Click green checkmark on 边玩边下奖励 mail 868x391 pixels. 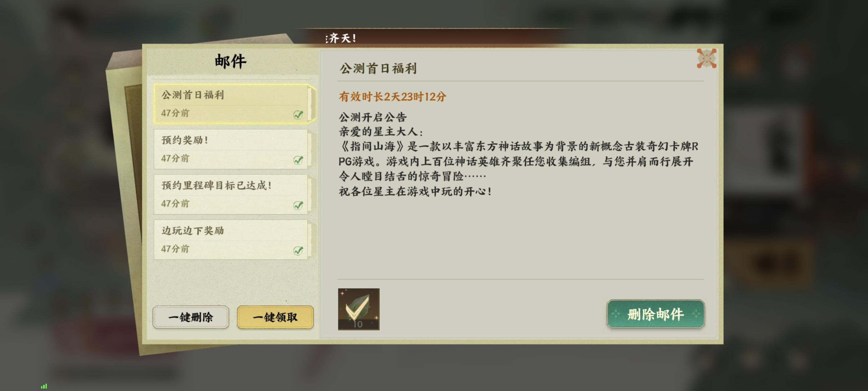(298, 250)
